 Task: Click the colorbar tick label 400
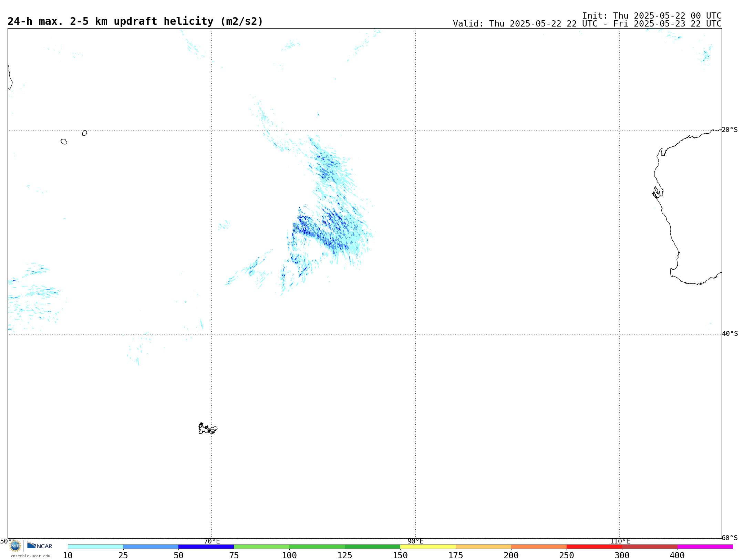[677, 556]
